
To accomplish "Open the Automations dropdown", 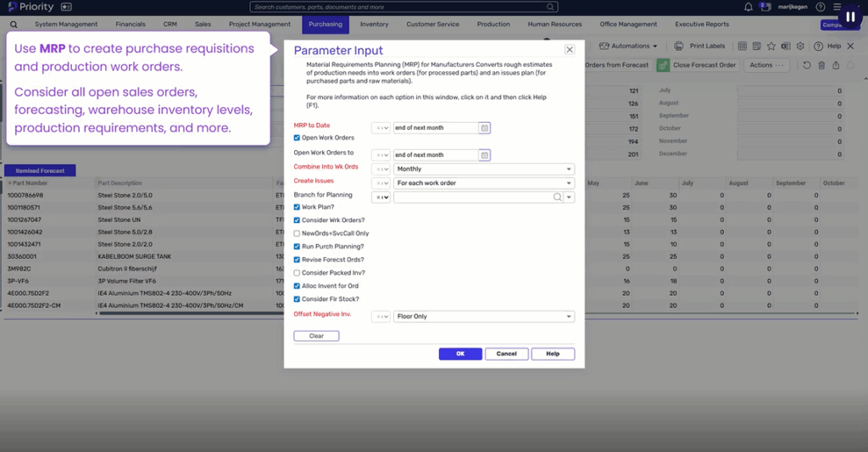I will 628,46.
